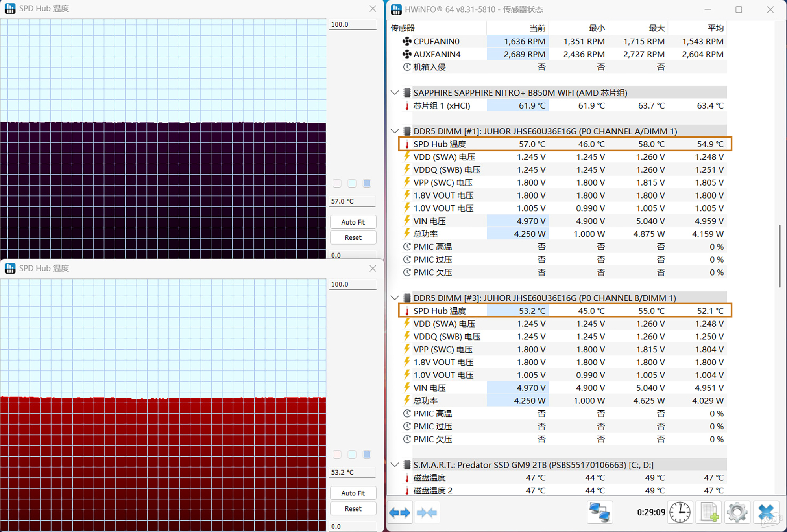The image size is (787, 532).
Task: Click the 100.0 maximum field of the top graph
Action: click(x=352, y=24)
